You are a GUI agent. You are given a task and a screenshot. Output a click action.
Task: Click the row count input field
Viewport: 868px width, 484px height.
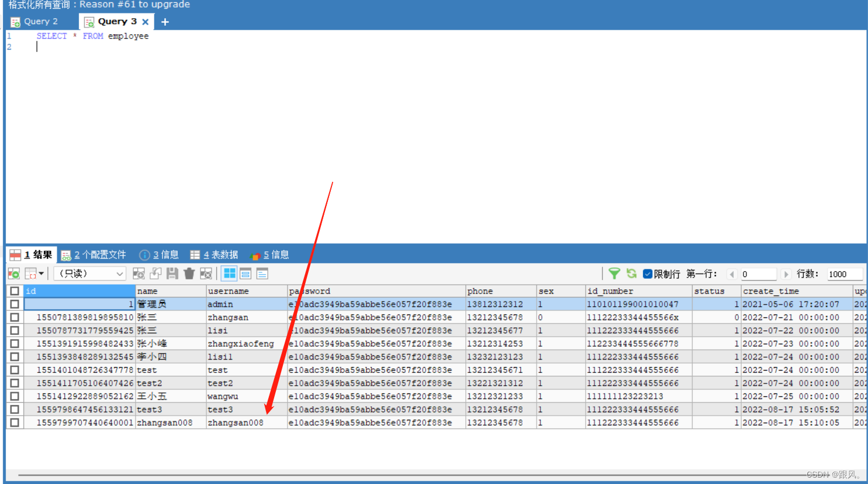845,274
